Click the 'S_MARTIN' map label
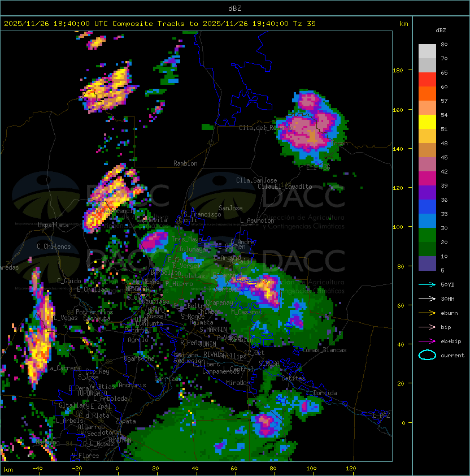This screenshot has height=476, width=470. pos(213,330)
